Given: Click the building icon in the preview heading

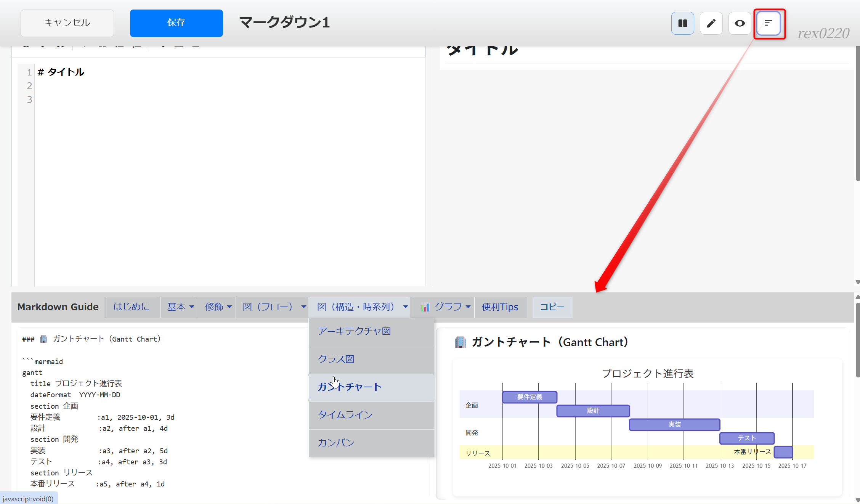Looking at the screenshot, I should pyautogui.click(x=460, y=342).
